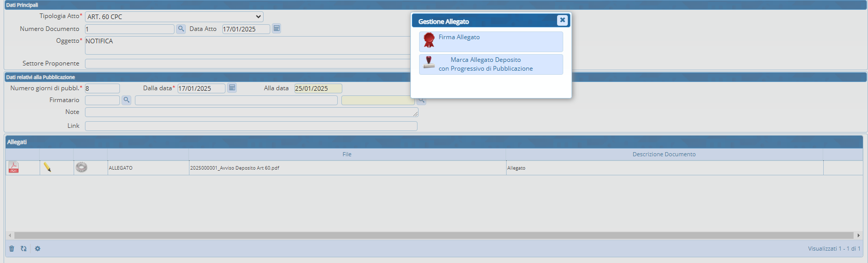
Task: Click the Alla data field
Action: tap(318, 88)
